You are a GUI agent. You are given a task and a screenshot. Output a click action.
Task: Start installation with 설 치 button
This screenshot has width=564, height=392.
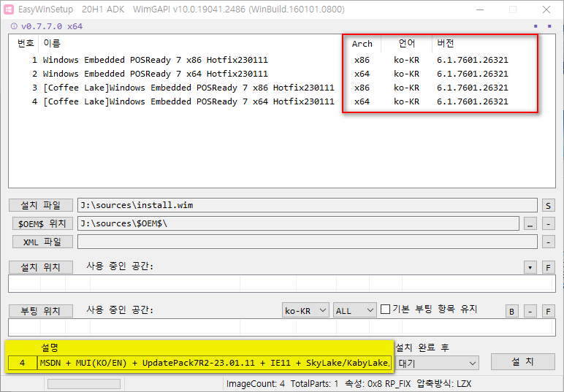522,361
